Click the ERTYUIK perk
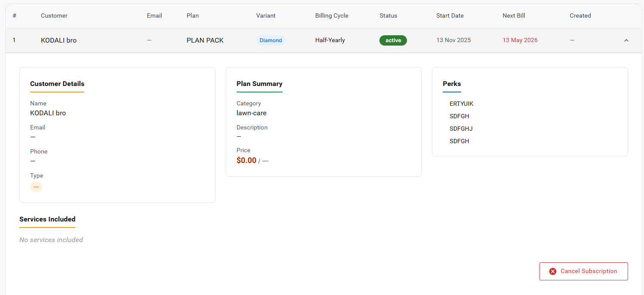This screenshot has height=295, width=644. [462, 104]
